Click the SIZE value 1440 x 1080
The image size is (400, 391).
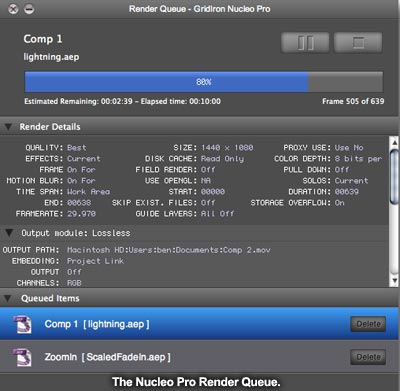pyautogui.click(x=227, y=148)
